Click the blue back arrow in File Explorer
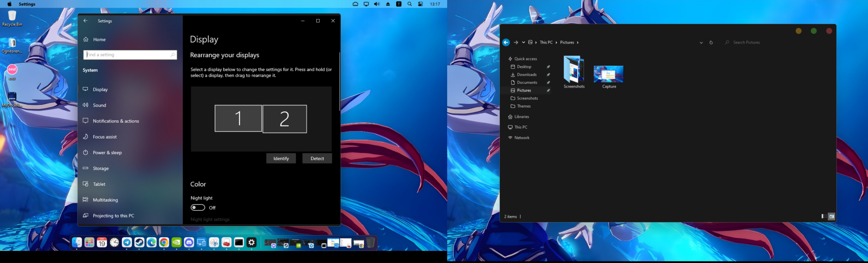 (x=506, y=42)
